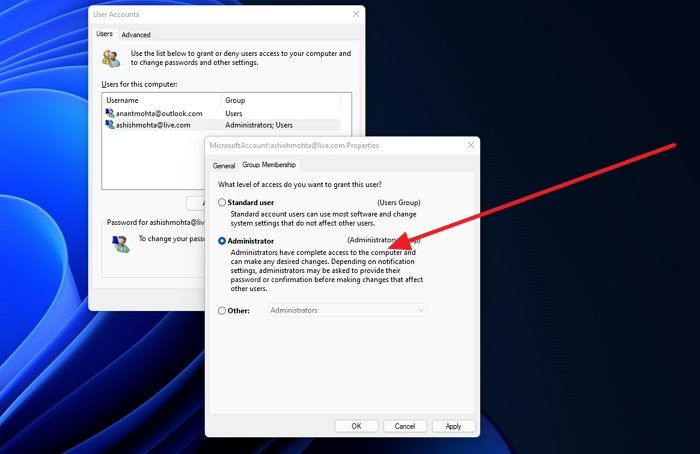
Task: Switch to the General tab in Properties
Action: (x=224, y=166)
